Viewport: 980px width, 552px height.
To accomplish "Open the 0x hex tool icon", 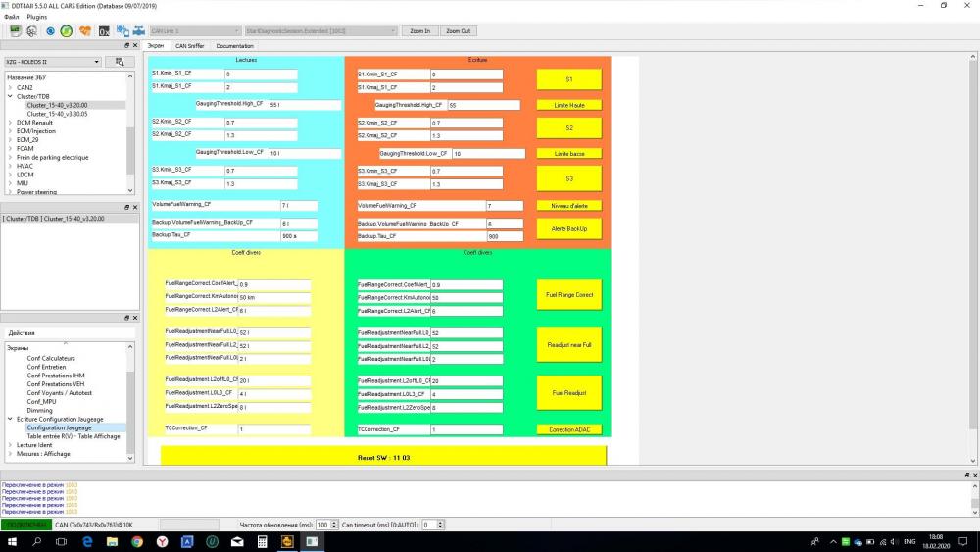I will coord(104,30).
